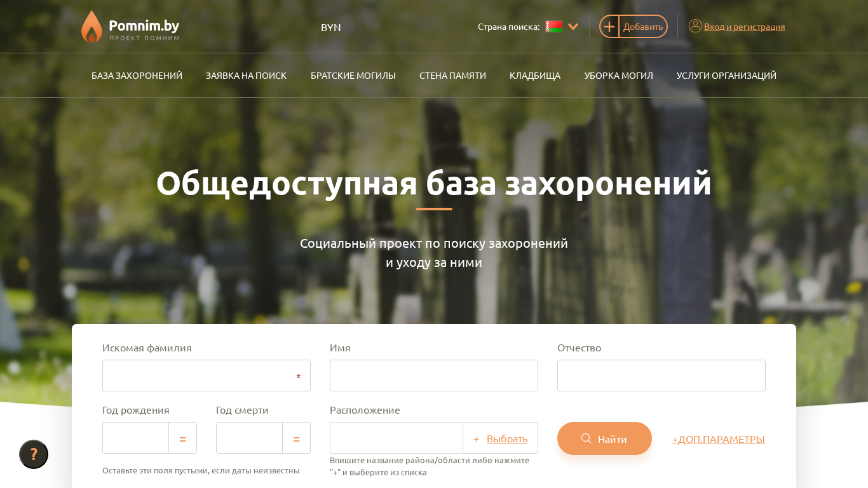Screen dimensions: 868x488
Task: Click the plus icon next to Выбрать
Action: click(x=476, y=439)
